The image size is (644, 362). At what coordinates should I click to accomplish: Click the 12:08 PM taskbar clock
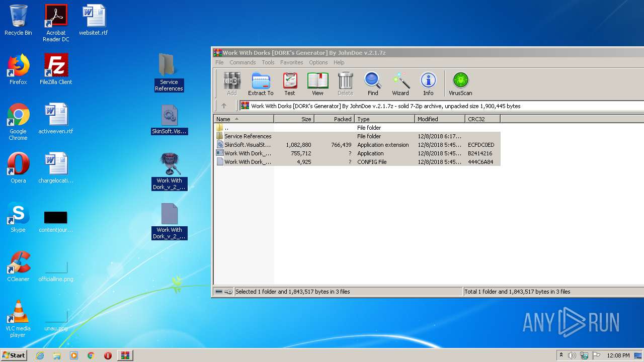pyautogui.click(x=618, y=355)
